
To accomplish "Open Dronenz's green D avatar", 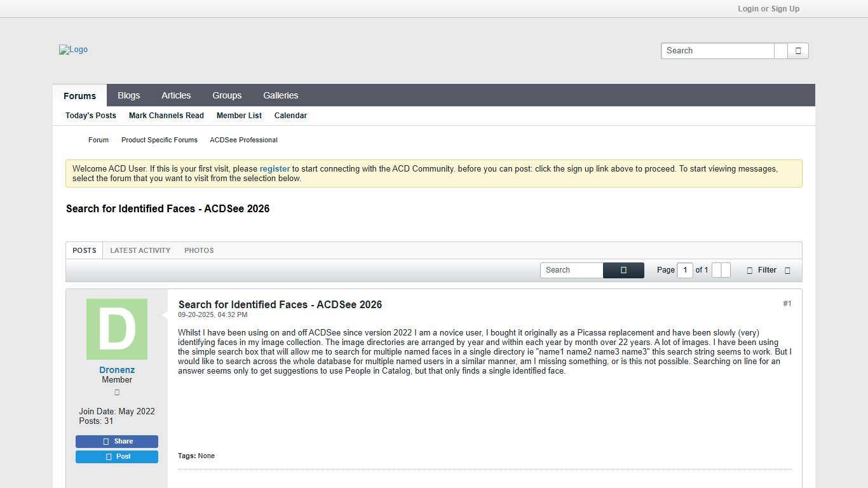I will [x=117, y=329].
